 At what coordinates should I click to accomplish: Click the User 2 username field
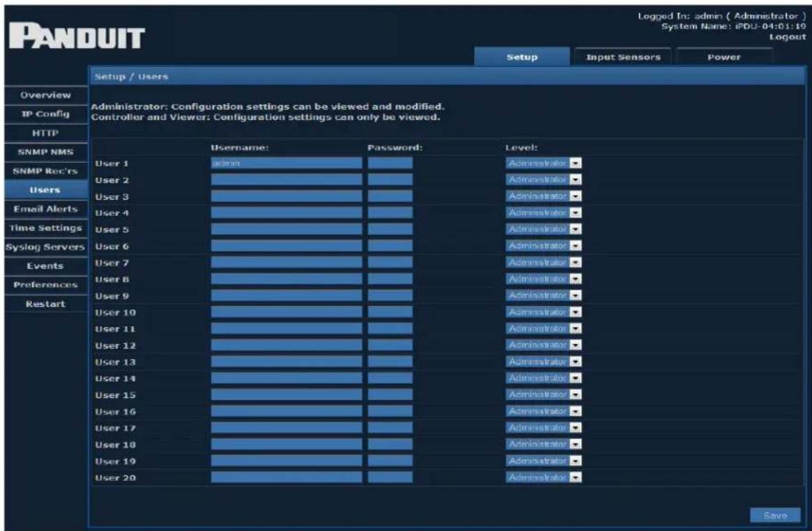pyautogui.click(x=286, y=180)
